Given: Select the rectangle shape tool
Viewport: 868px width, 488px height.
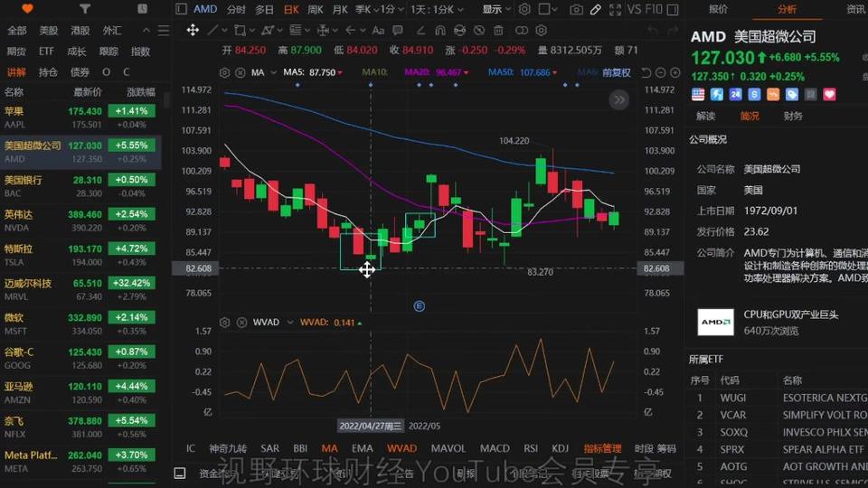Looking at the screenshot, I should pos(240,30).
